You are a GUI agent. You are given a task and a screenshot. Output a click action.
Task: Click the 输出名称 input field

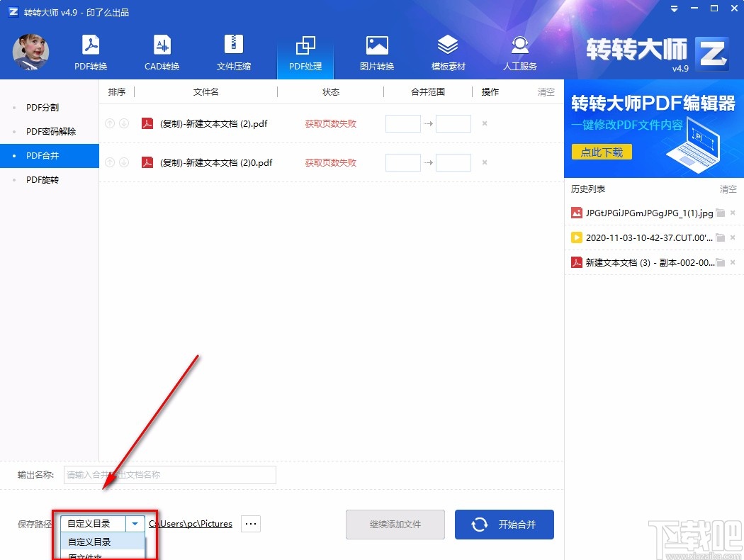(169, 475)
